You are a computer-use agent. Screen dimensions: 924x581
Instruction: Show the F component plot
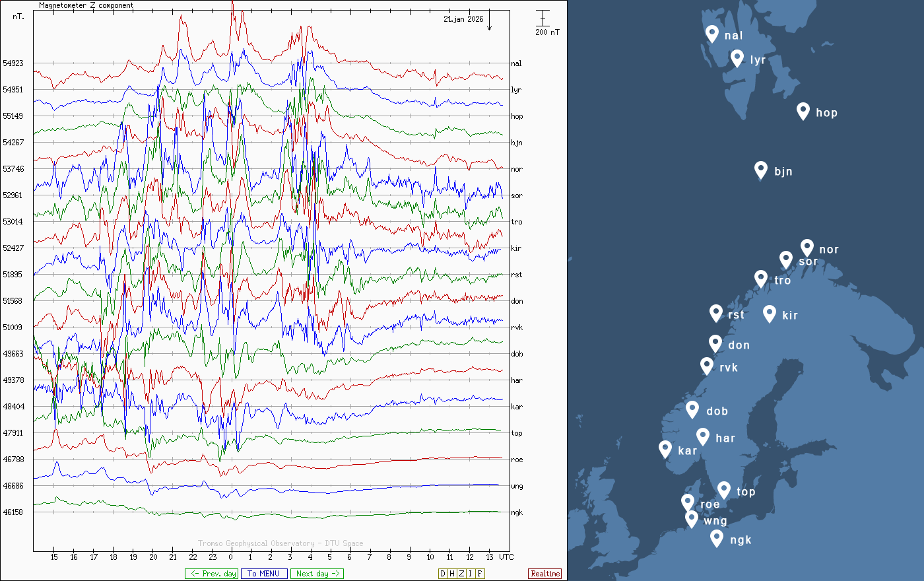[480, 574]
